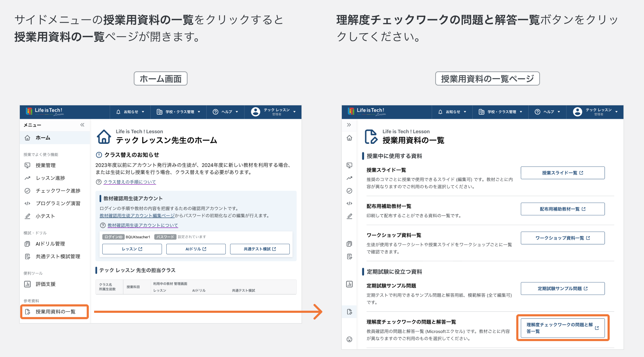Click the user avatar icon in right window
Screen dimensions: 644x357
[577, 112]
